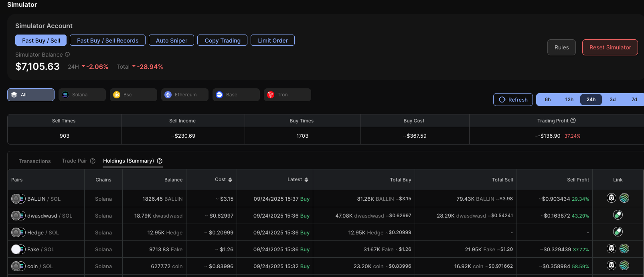Click the coin token pair icon
Screen dimensions: 644x277
[x=18, y=266]
